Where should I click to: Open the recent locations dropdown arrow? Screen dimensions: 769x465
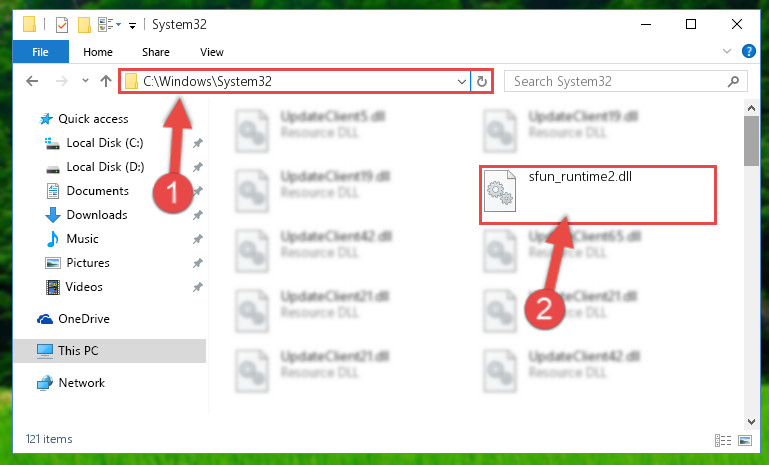[x=85, y=80]
